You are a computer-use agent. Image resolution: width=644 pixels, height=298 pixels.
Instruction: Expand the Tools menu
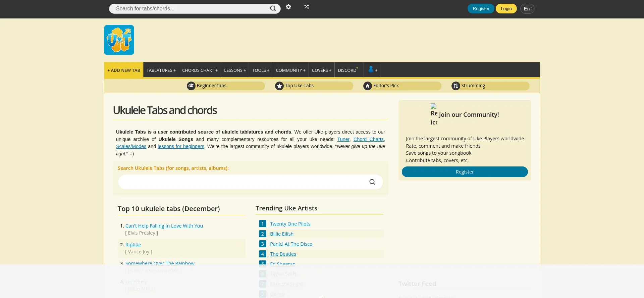tap(261, 70)
